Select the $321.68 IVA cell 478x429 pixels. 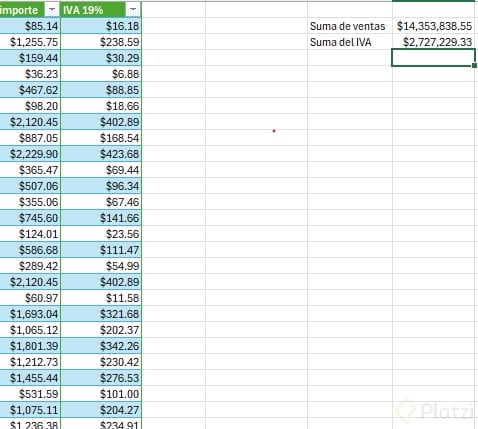coord(101,314)
